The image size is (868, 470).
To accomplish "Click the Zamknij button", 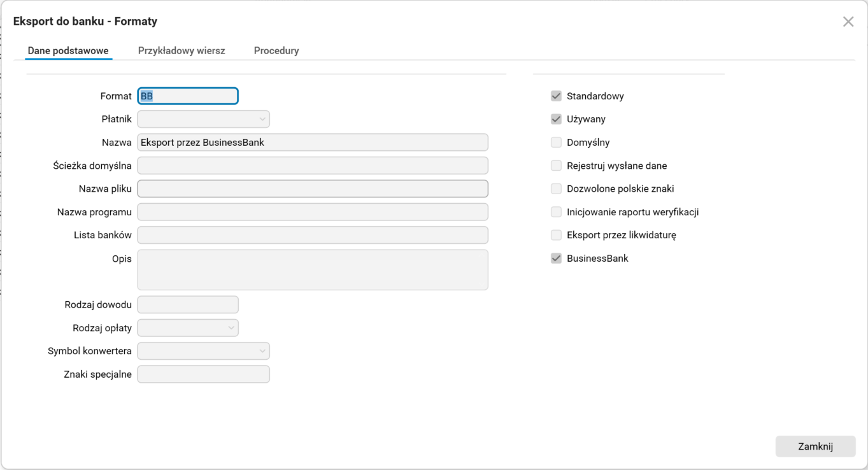I will [x=815, y=446].
